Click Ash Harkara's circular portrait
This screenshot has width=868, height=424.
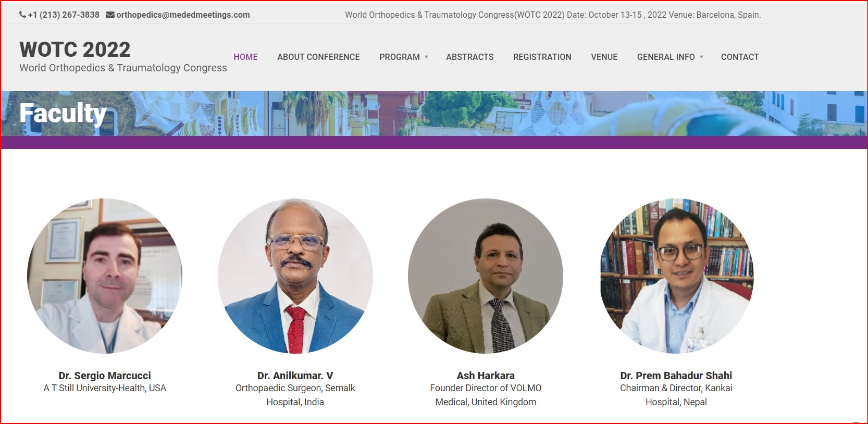(486, 276)
